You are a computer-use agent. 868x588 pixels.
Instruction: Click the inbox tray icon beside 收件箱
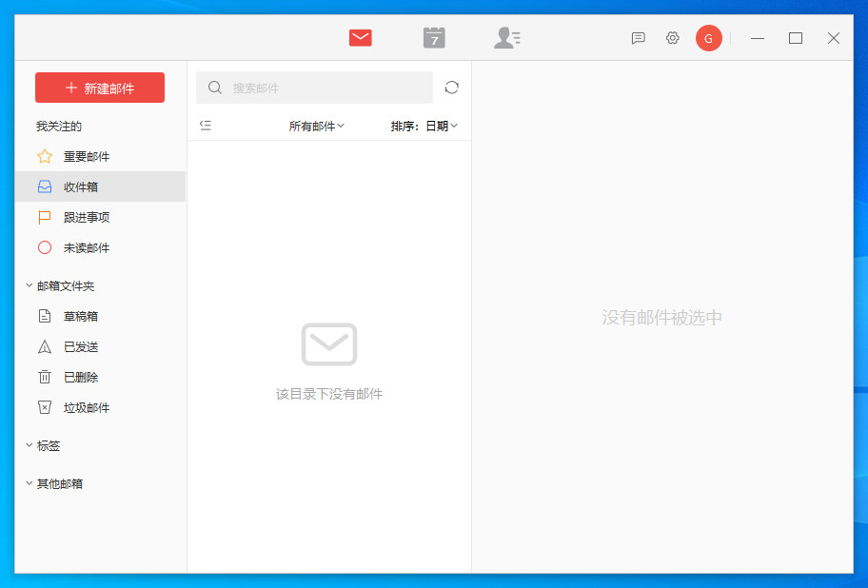point(45,186)
